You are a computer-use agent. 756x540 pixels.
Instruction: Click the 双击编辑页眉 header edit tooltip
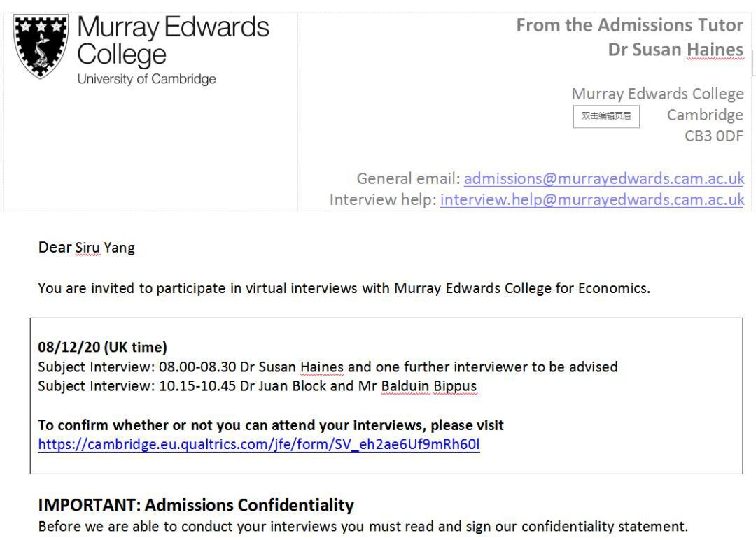click(x=606, y=116)
